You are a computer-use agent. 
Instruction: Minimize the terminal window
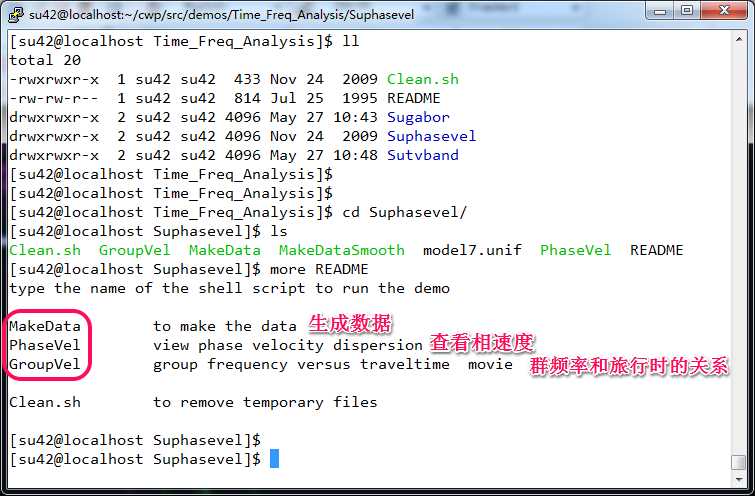tap(660, 11)
